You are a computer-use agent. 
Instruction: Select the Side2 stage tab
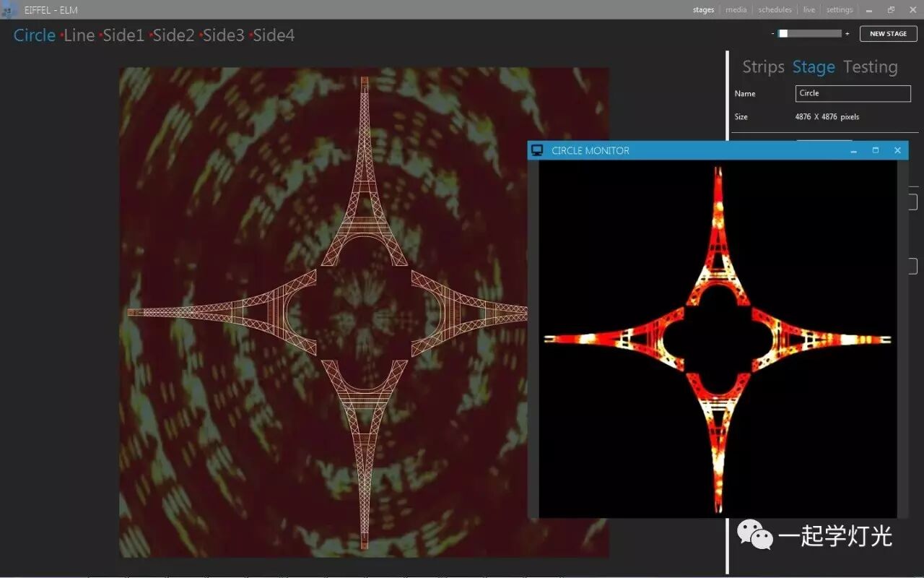click(x=173, y=35)
